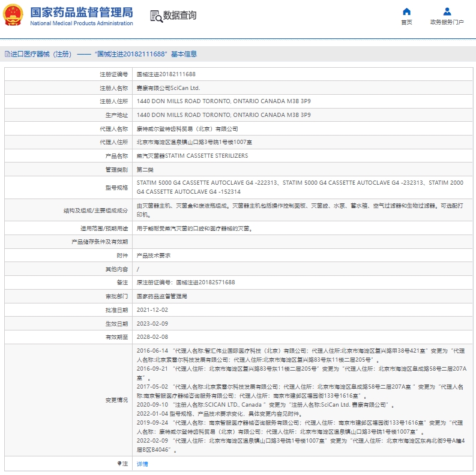476x475 pixels.
Task: Select agent address 北京市海淀区温泉镇山口路3号院
Action: click(194, 142)
